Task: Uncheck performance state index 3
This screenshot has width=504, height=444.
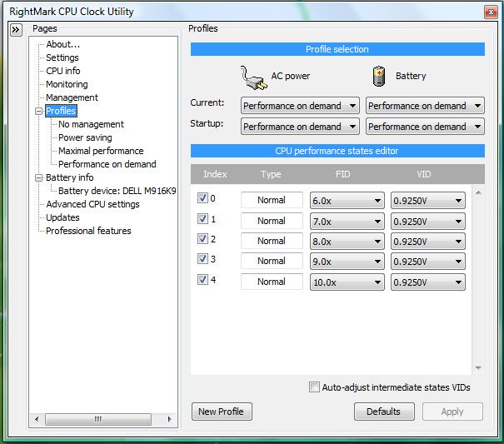Action: click(x=202, y=258)
